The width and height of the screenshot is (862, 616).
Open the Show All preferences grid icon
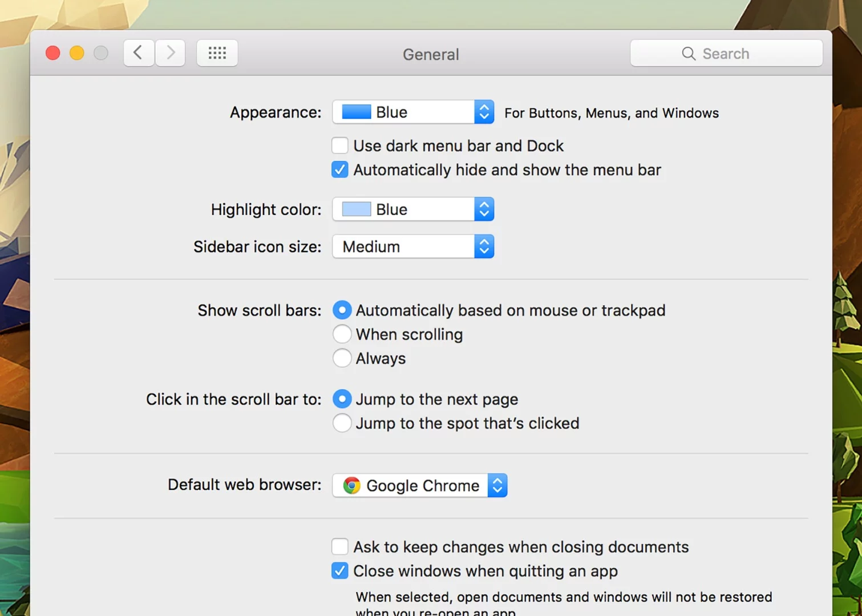click(217, 52)
